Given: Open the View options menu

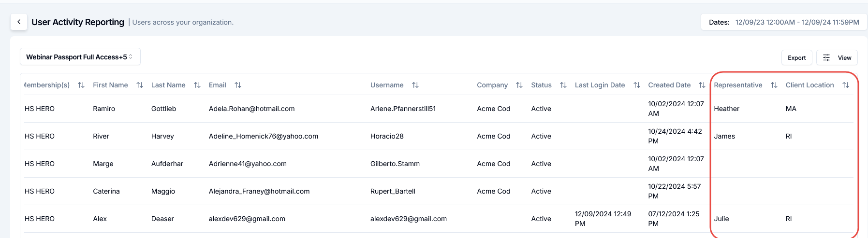Looking at the screenshot, I should (837, 57).
